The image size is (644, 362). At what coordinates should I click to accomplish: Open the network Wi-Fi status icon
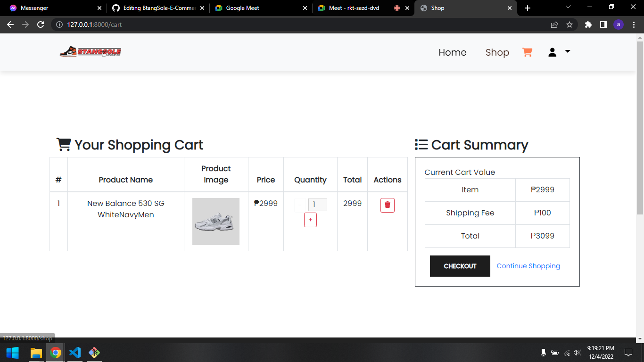click(567, 353)
